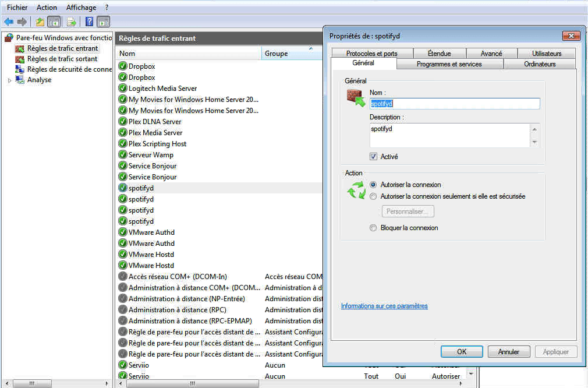Select the Plex Scripting Host rule
The height and width of the screenshot is (388, 588).
point(157,144)
